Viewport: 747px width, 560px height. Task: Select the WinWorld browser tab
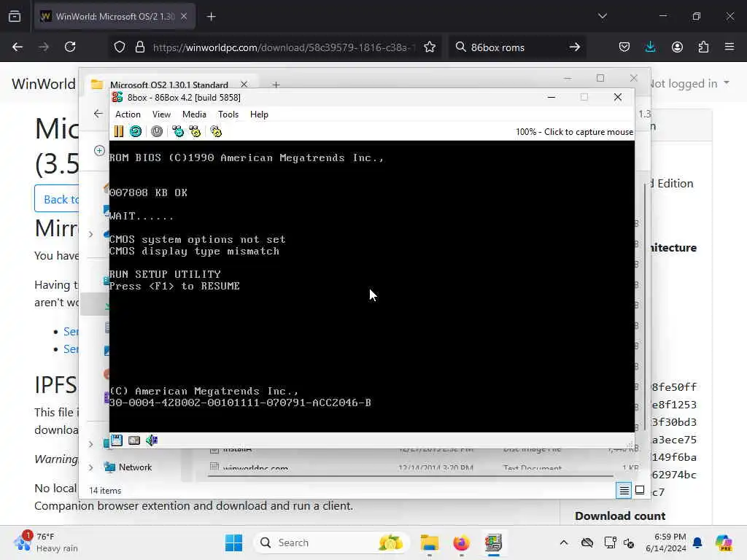(x=115, y=17)
